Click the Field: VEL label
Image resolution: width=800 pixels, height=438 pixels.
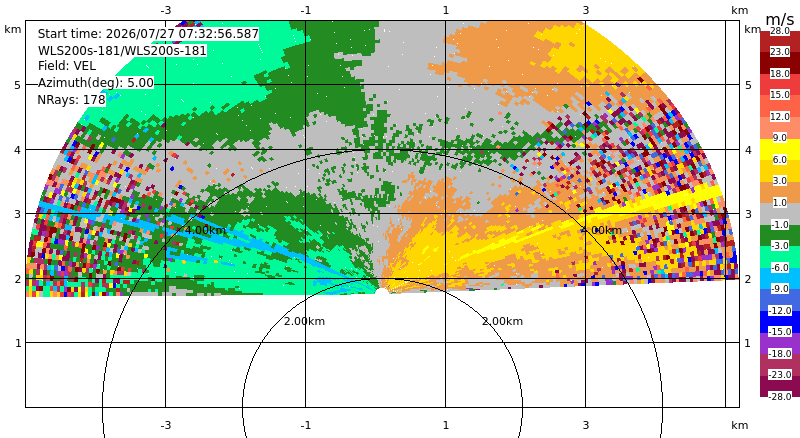click(67, 66)
